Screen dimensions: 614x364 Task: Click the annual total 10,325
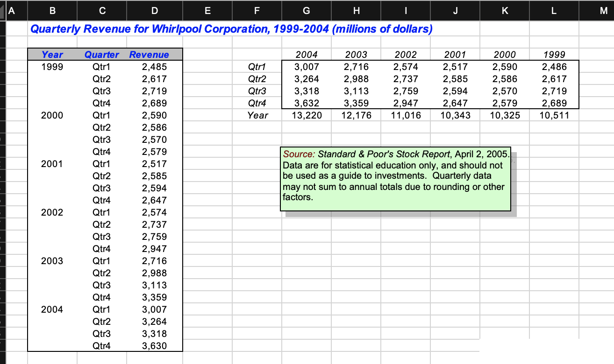(505, 115)
